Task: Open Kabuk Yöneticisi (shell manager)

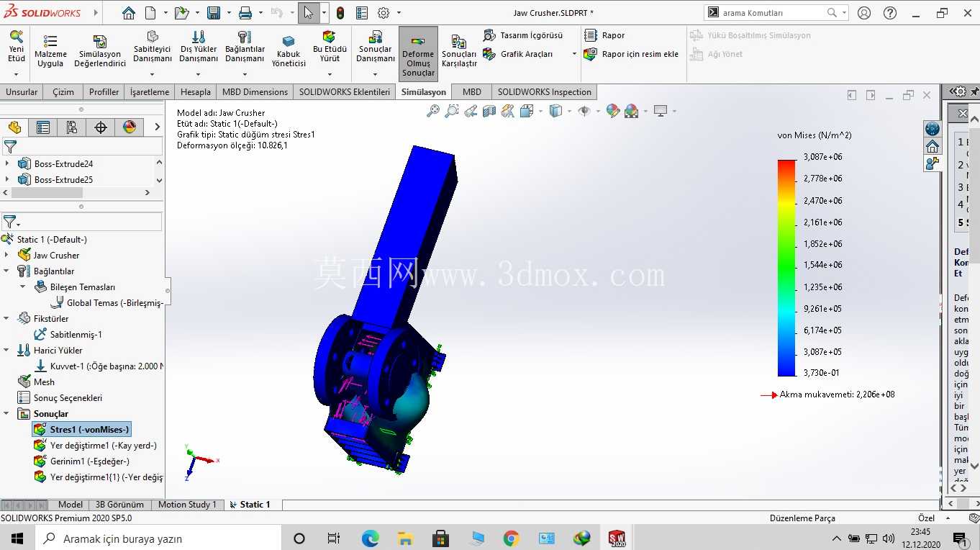Action: [289, 51]
